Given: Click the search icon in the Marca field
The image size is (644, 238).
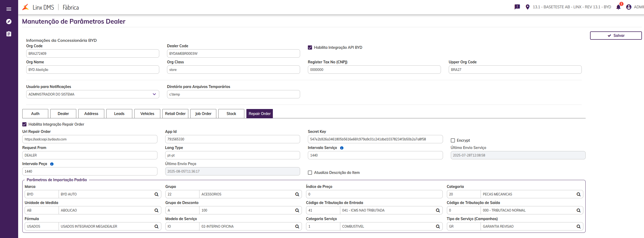Looking at the screenshot, I should point(156,194).
